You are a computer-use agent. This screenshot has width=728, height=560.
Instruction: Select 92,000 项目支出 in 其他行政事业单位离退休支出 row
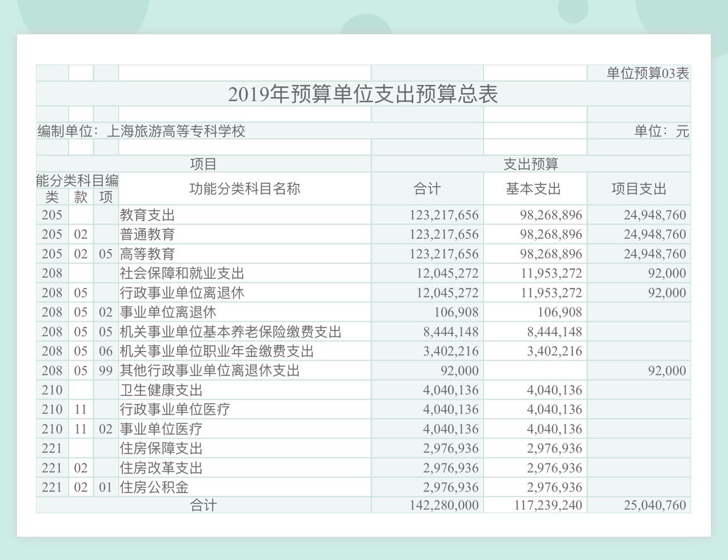pos(667,371)
